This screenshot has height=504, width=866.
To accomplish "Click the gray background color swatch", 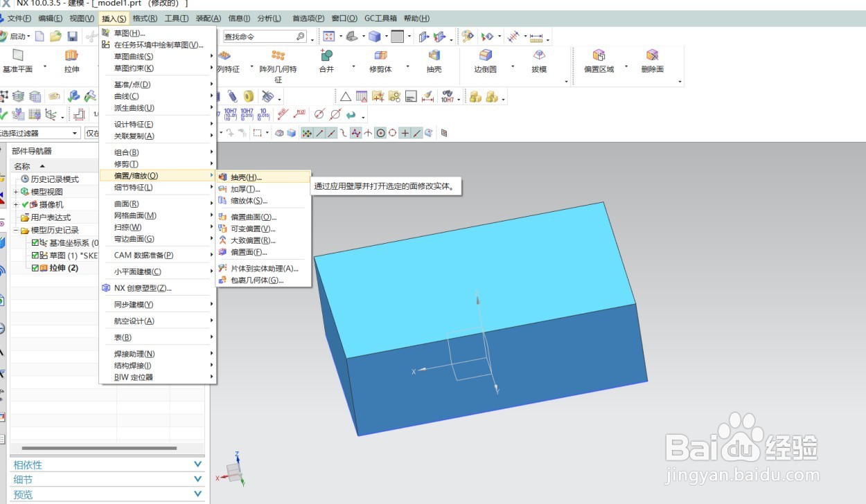I will tap(397, 36).
